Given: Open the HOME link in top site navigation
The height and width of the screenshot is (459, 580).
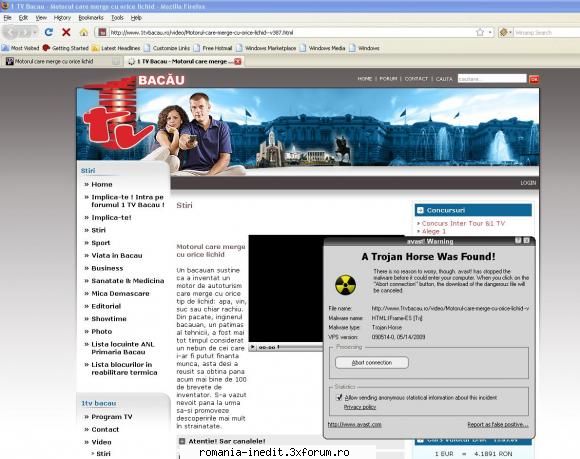Looking at the screenshot, I should [365, 79].
